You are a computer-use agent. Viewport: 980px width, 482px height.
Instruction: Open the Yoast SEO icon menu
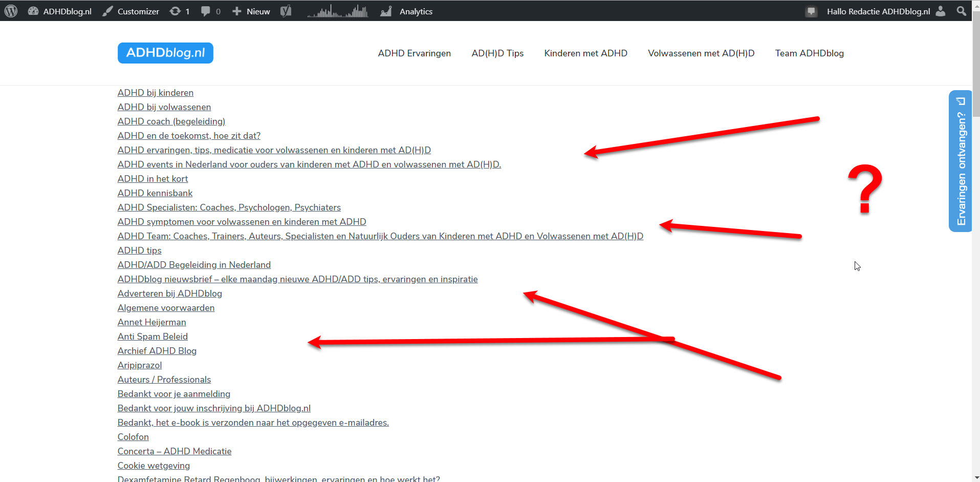tap(286, 11)
